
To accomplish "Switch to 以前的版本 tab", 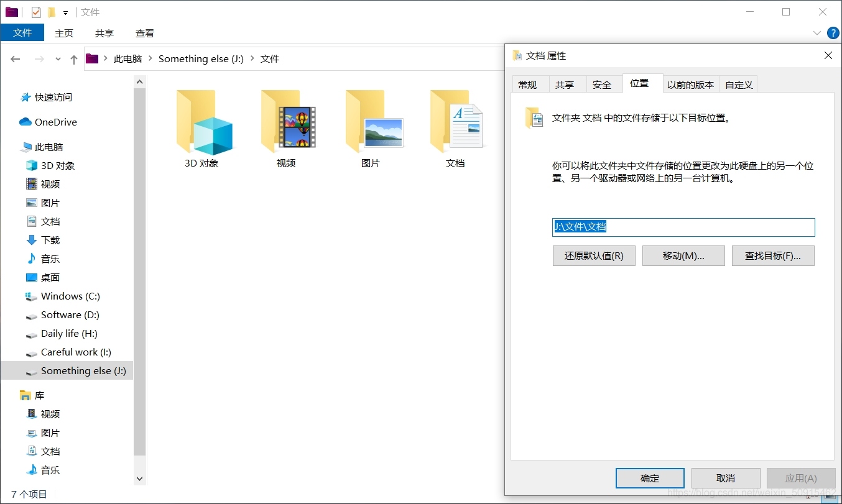I will point(690,85).
